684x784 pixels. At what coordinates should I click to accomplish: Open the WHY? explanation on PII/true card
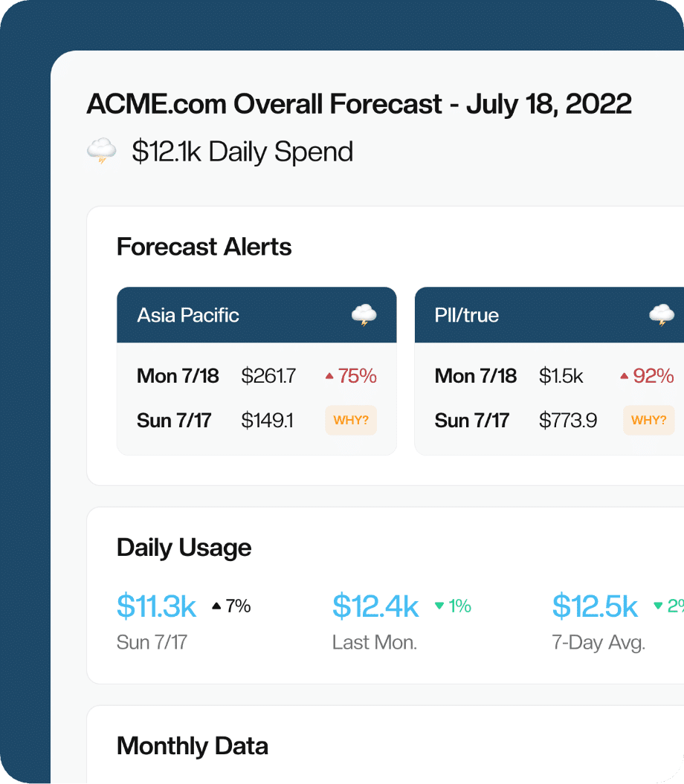(648, 420)
